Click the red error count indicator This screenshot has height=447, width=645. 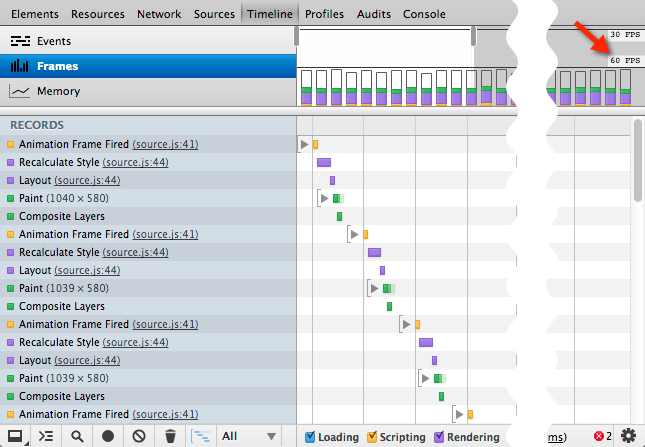pos(603,436)
